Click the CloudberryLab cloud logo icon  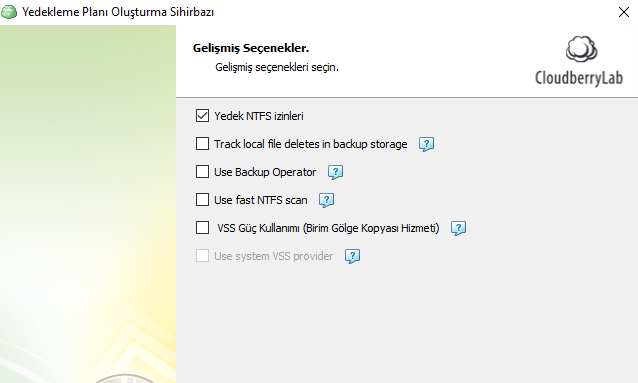(581, 49)
